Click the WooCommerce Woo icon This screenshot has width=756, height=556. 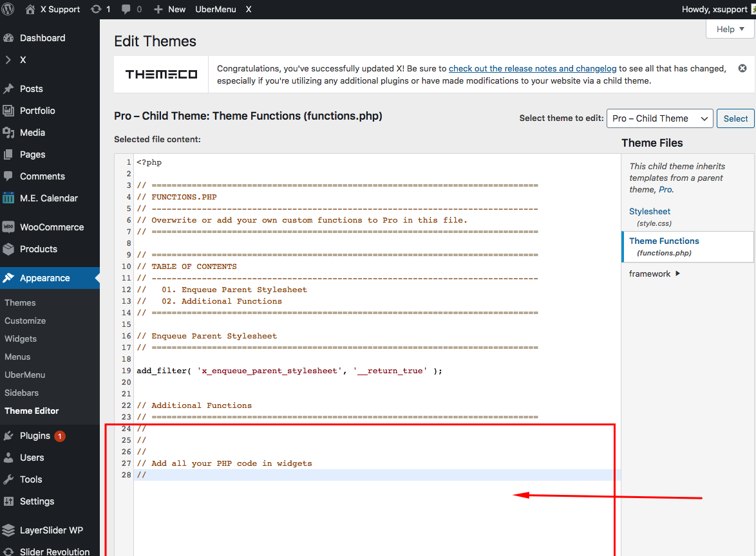click(8, 227)
